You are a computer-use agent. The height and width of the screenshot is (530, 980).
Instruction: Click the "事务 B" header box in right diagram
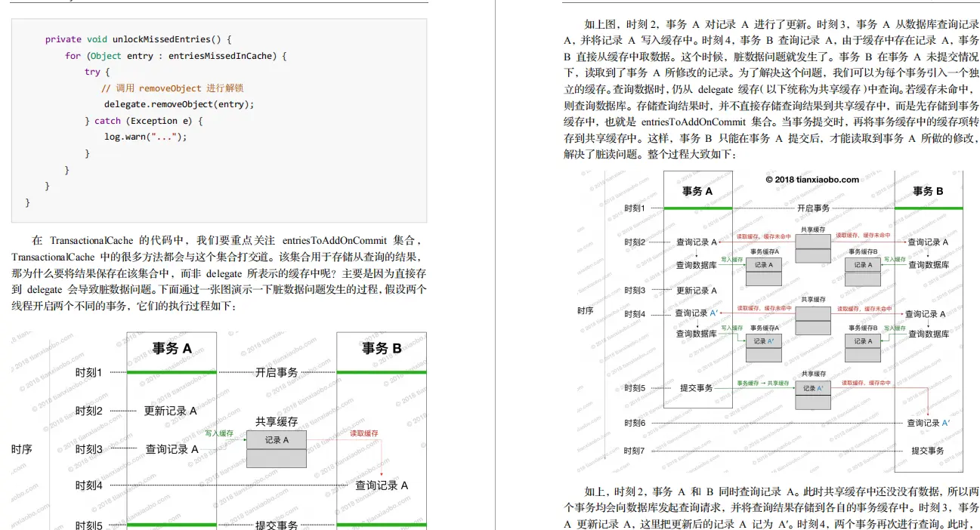pos(927,191)
